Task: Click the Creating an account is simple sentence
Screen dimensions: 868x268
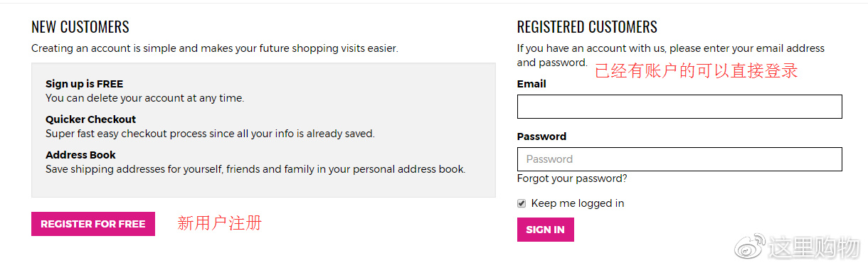Action: point(215,49)
